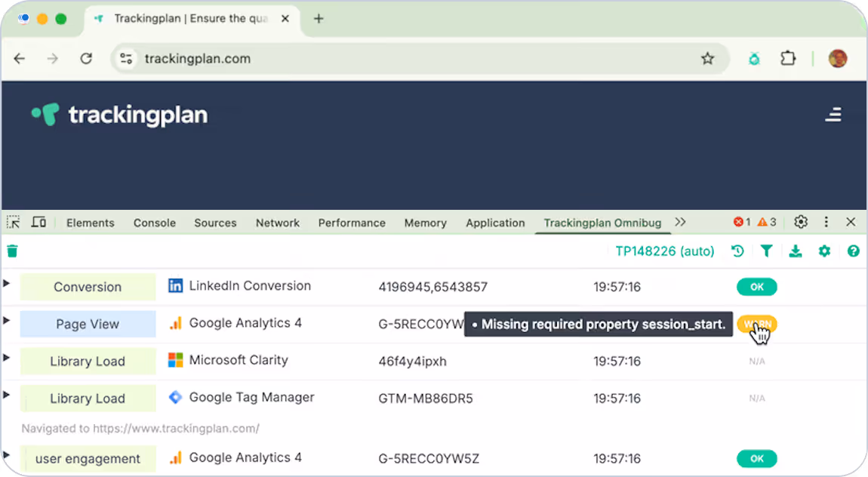Expand the LinkedIn Conversion row
This screenshot has height=477, width=868.
click(6, 283)
